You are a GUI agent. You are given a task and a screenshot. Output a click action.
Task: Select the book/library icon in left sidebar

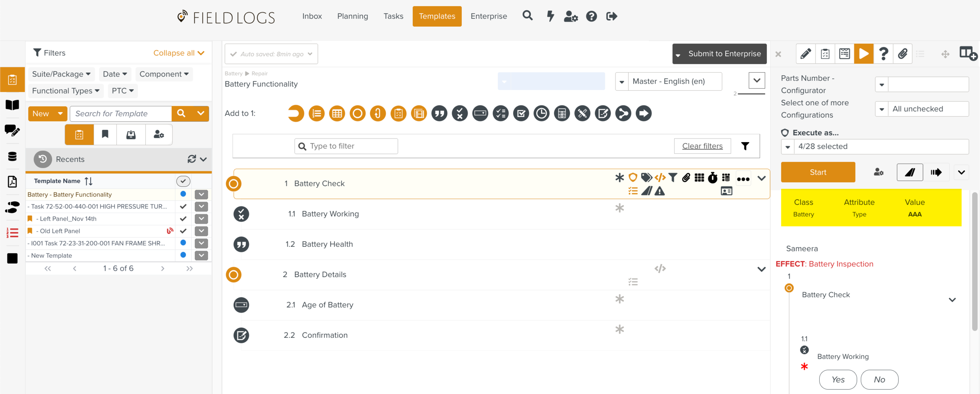pyautogui.click(x=12, y=105)
